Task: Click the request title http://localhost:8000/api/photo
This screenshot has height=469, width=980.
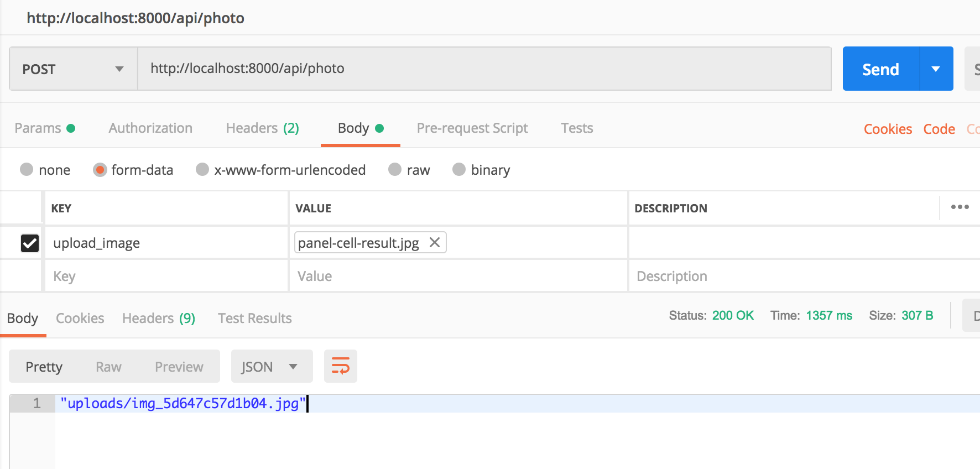Action: click(x=135, y=18)
